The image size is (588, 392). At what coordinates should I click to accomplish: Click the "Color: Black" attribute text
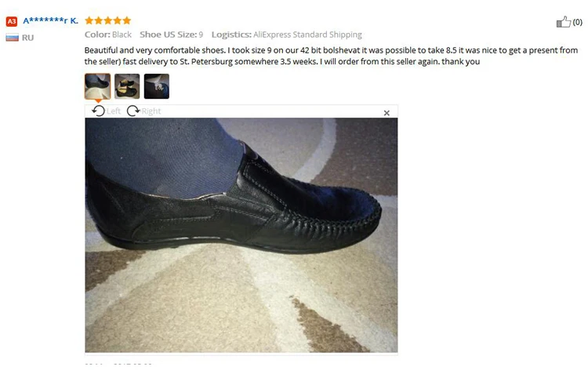(108, 34)
